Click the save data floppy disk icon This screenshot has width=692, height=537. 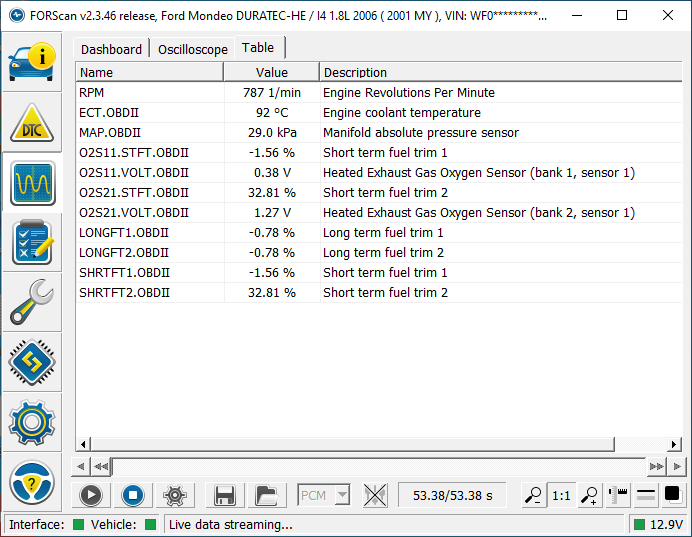click(x=225, y=495)
